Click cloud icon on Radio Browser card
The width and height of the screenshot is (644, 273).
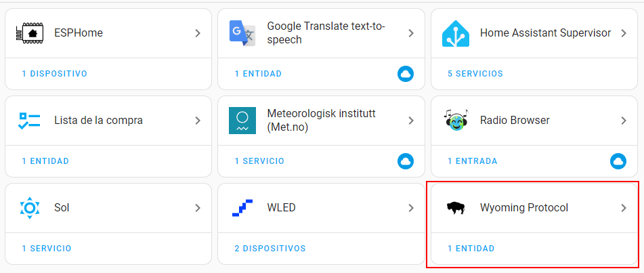[x=618, y=161]
